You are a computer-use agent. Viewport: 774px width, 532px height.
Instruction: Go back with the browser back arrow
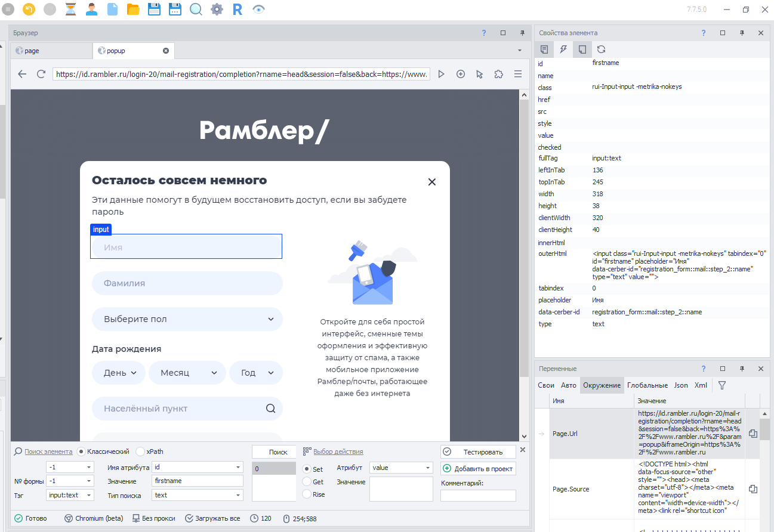point(23,74)
